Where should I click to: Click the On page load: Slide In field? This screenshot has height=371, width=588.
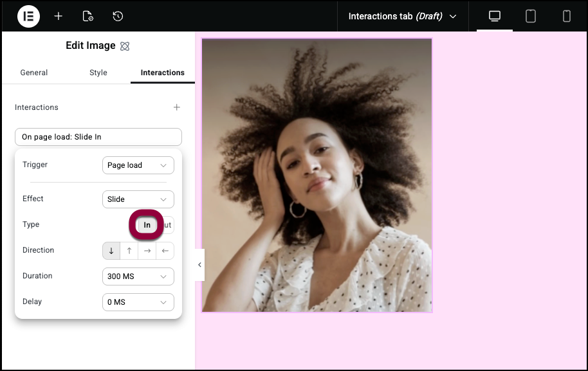[98, 137]
